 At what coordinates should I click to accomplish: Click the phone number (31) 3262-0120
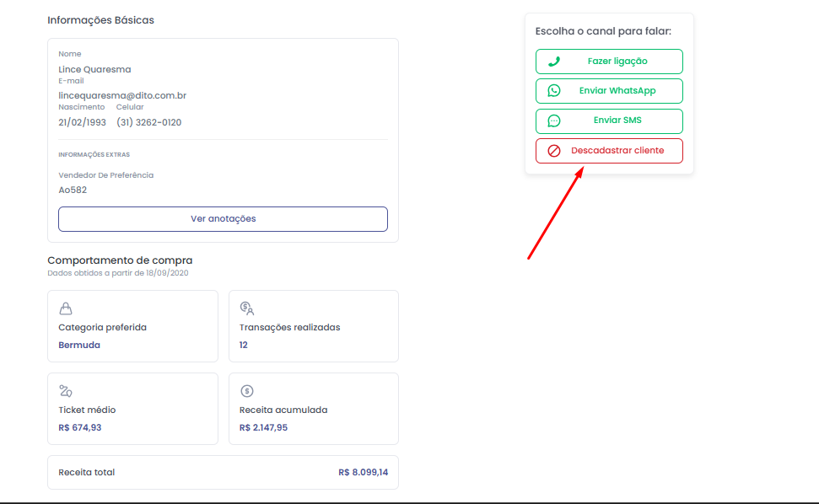coord(148,122)
